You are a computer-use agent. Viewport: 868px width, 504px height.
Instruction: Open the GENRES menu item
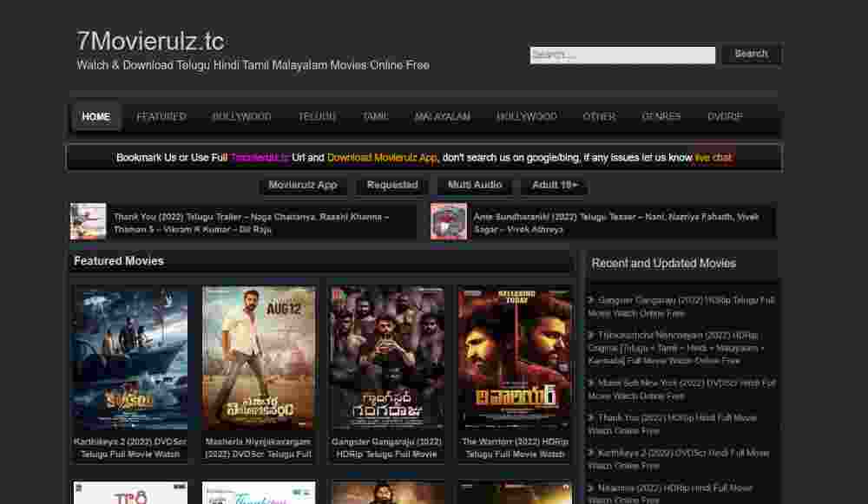point(661,117)
